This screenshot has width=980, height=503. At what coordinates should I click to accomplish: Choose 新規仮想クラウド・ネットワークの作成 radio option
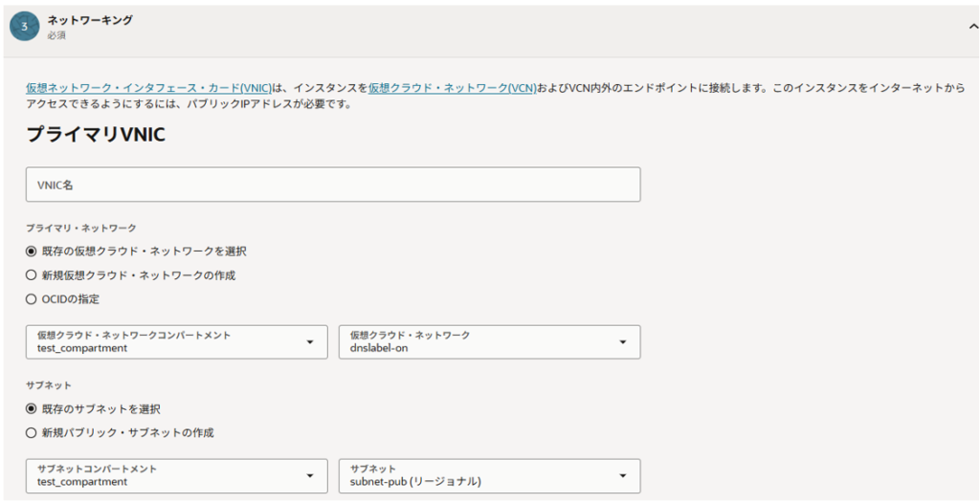(x=32, y=275)
